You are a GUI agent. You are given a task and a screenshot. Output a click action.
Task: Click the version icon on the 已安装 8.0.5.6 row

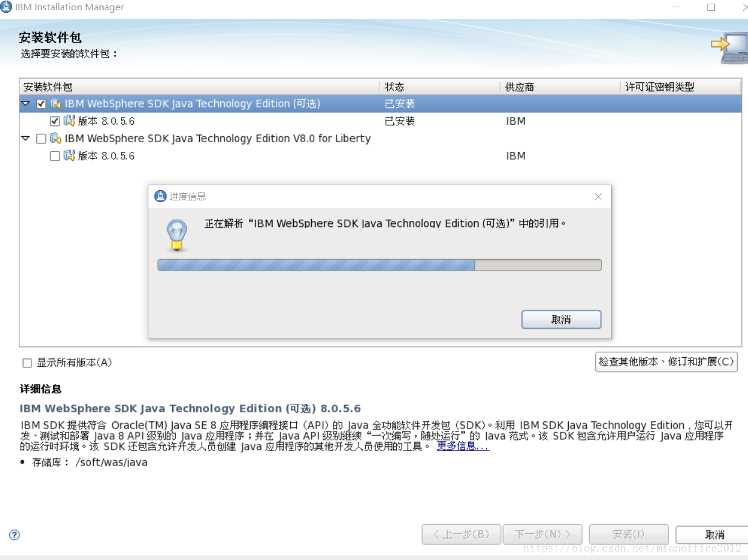[x=69, y=121]
